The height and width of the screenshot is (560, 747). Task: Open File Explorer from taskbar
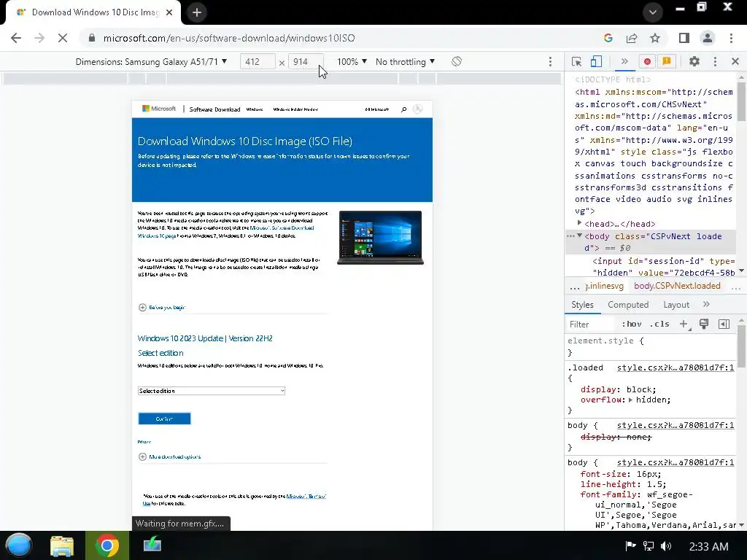pyautogui.click(x=62, y=545)
